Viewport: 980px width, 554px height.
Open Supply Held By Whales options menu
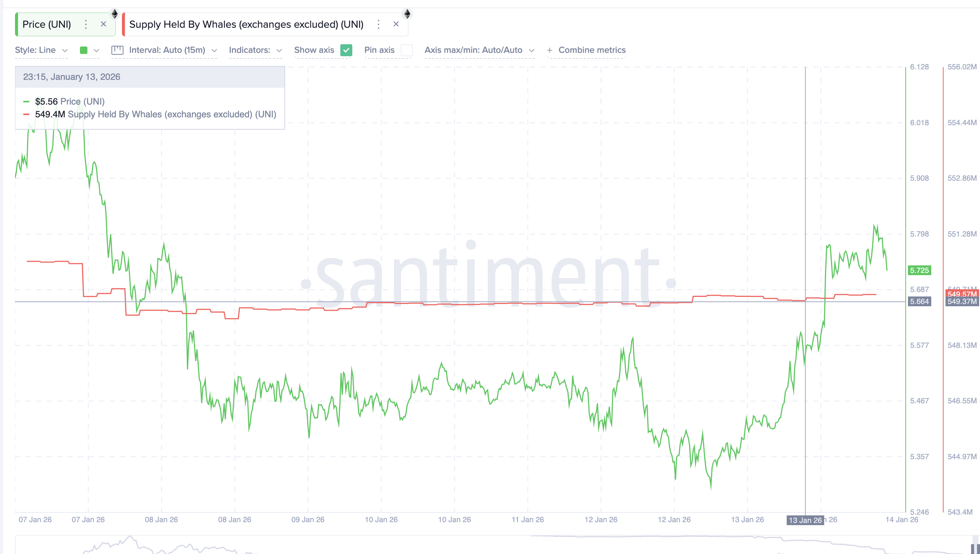[378, 24]
